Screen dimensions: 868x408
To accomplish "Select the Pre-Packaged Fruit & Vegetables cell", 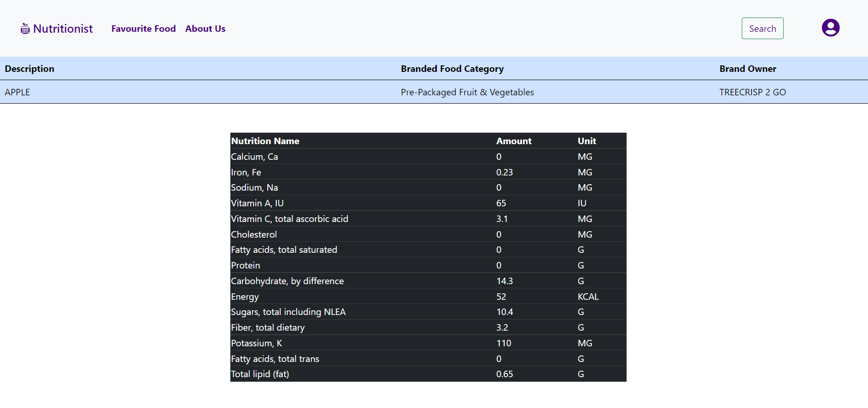I will tap(467, 92).
